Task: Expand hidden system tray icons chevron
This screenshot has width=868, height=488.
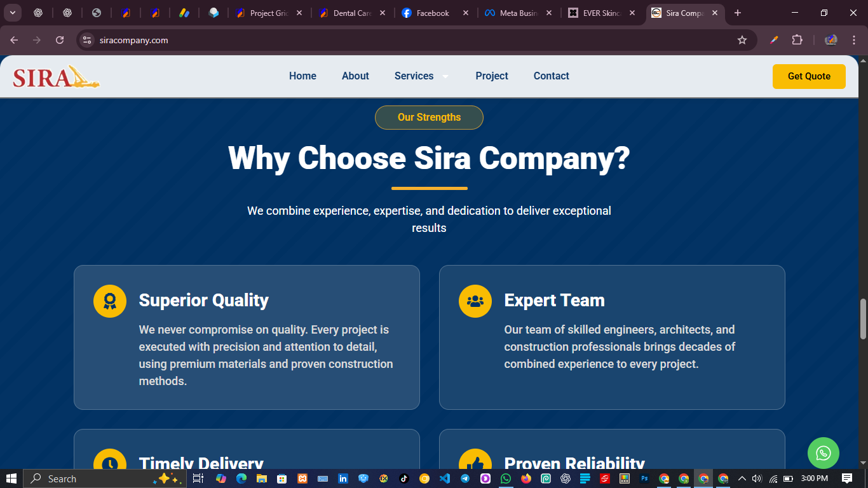Action: point(741,478)
